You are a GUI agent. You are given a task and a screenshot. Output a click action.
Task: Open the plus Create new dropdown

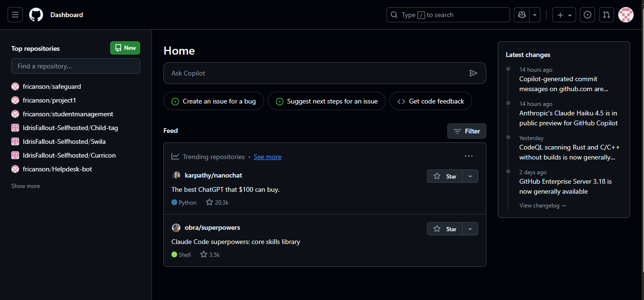coord(565,15)
